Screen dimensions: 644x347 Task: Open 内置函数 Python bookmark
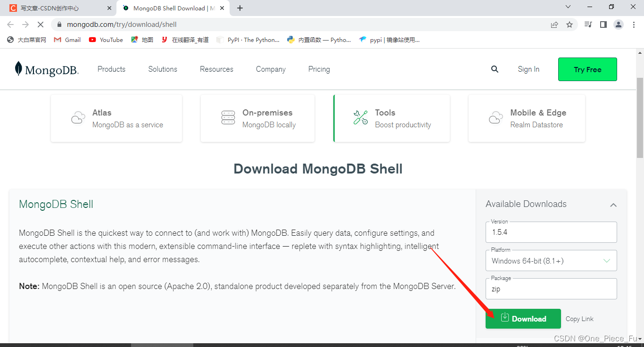(x=319, y=40)
